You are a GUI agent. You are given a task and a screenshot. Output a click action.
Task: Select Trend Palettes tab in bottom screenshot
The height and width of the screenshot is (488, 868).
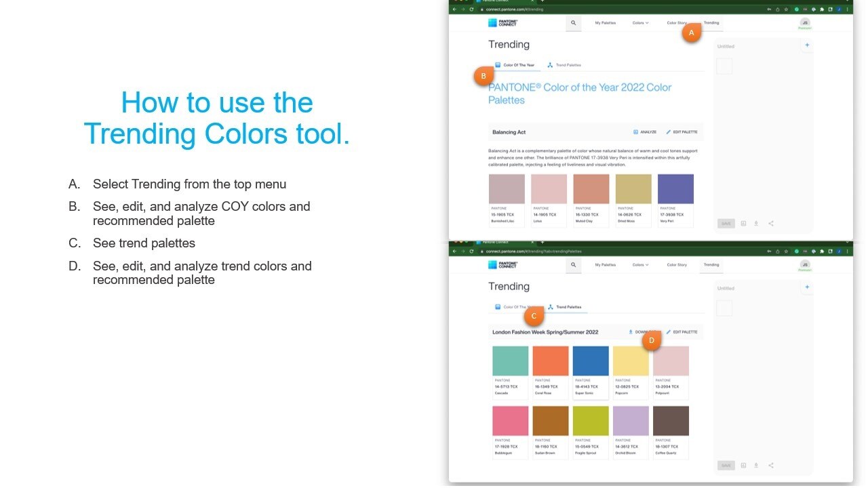click(x=564, y=307)
